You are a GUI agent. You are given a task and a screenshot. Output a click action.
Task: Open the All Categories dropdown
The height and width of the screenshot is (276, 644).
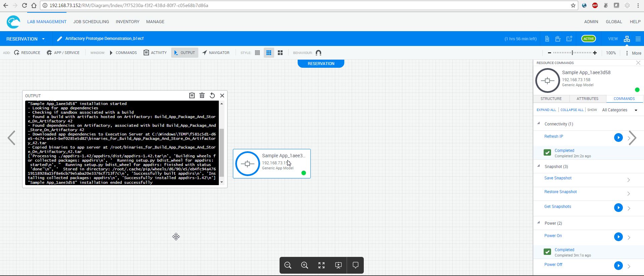pos(619,110)
